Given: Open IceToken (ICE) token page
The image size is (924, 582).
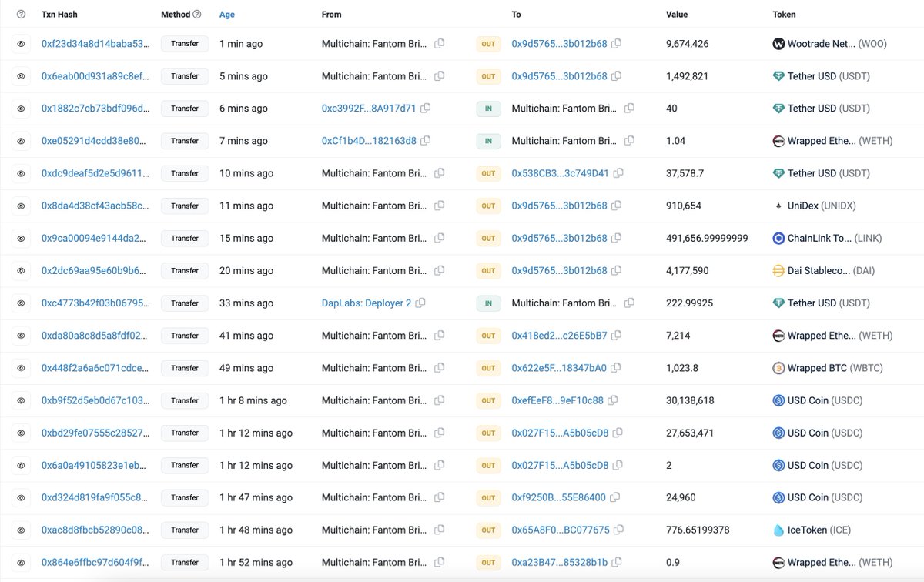Looking at the screenshot, I should [819, 530].
